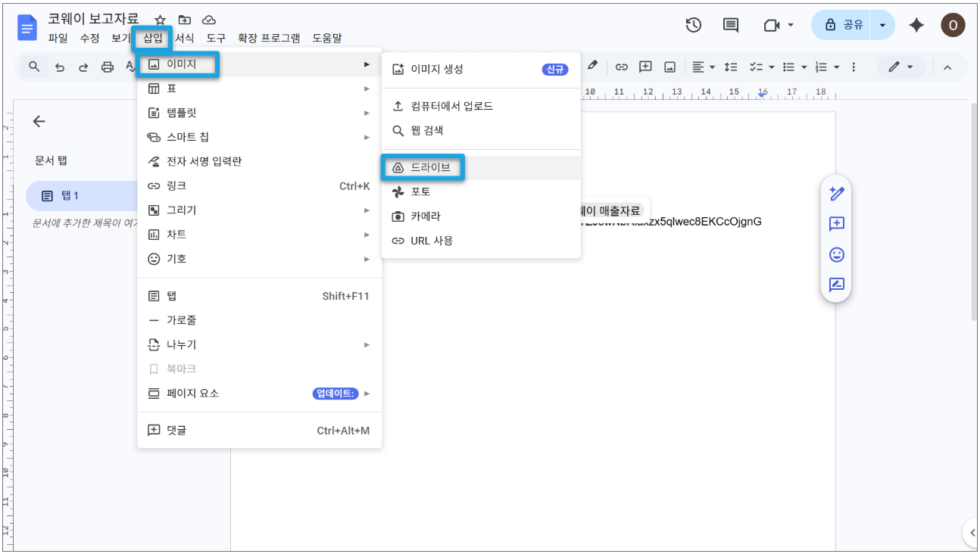
Task: Collapse the toolbar with chevron up
Action: click(947, 67)
